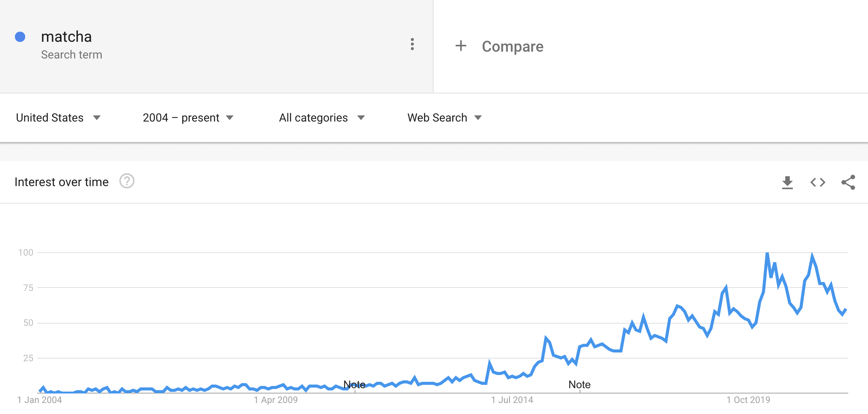The height and width of the screenshot is (414, 868).
Task: Click the 1 Jul 2014 axis label
Action: (512, 400)
